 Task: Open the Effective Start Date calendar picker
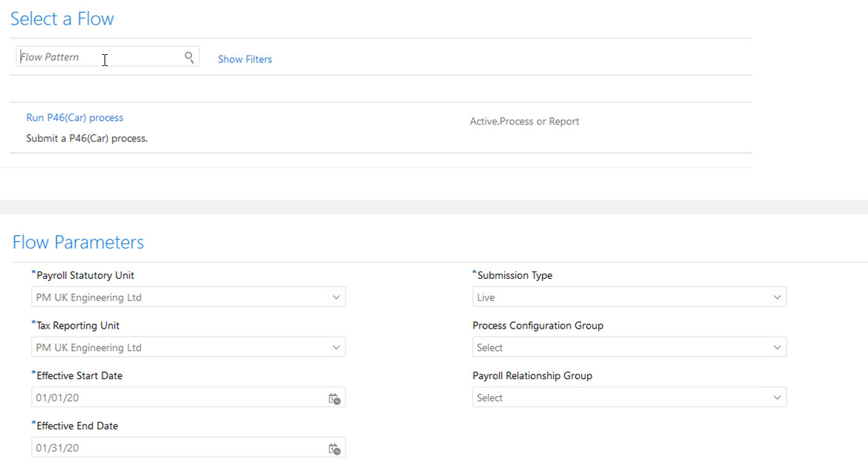[334, 398]
